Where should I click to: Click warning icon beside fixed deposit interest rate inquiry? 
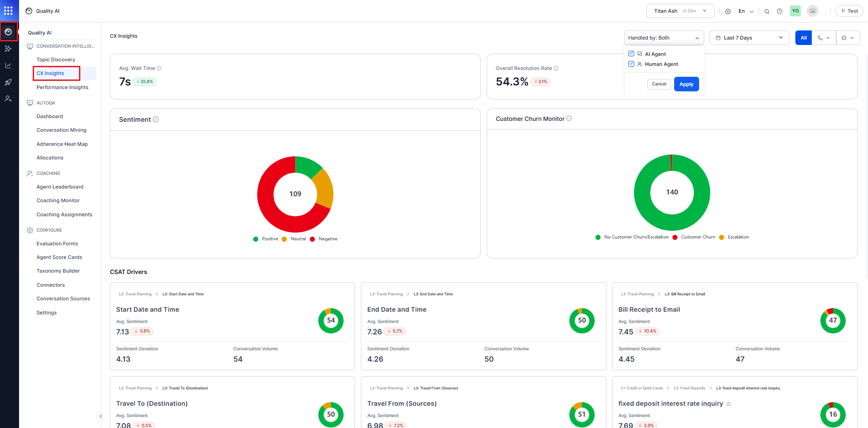[x=729, y=403]
